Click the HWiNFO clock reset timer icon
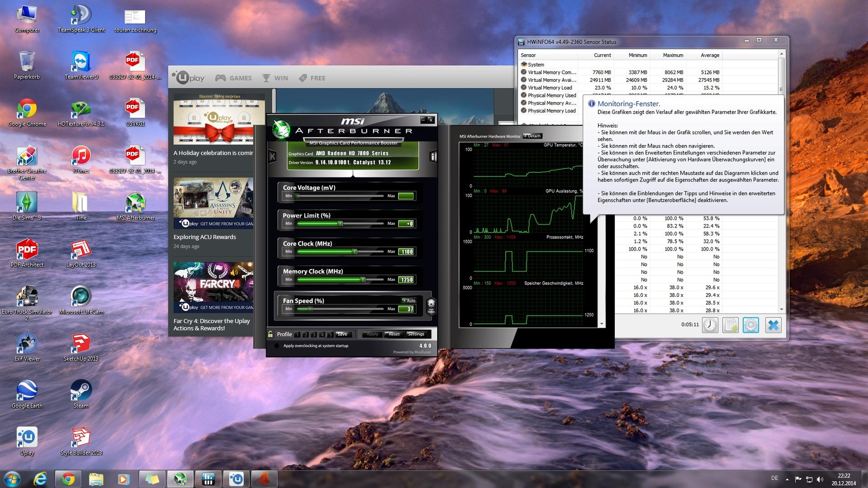Screen dimensions: 868x488 tap(710, 325)
